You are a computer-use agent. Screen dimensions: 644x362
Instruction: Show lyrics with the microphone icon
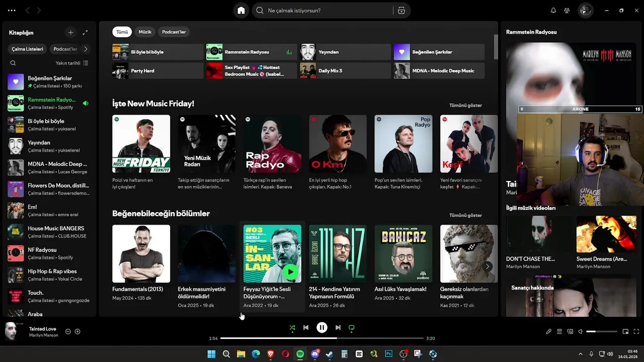coord(549,332)
